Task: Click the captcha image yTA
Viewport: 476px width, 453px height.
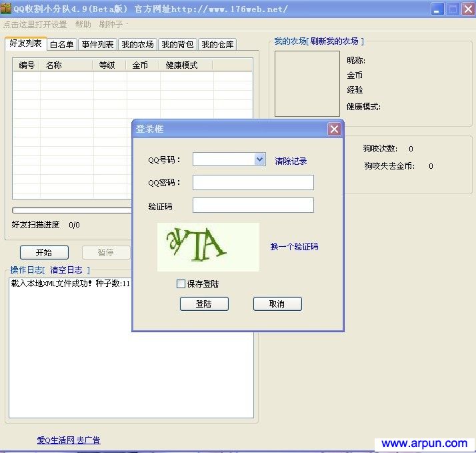Action: click(208, 247)
